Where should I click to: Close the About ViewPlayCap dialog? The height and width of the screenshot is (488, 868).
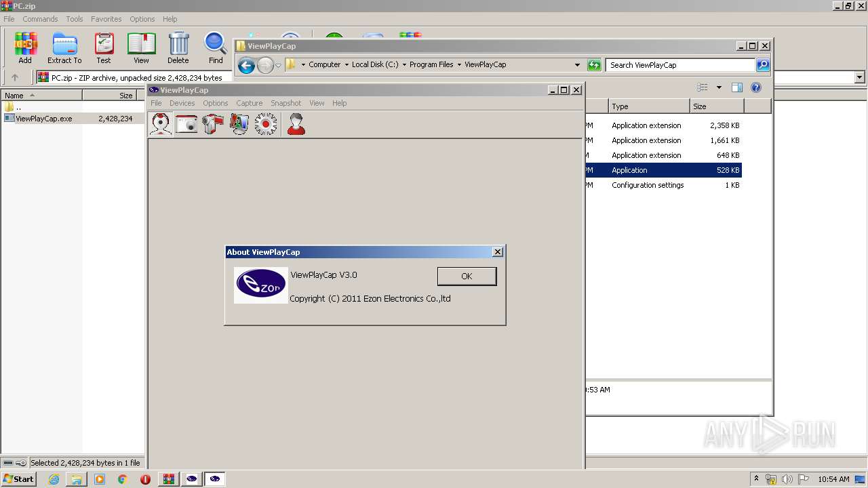coord(497,252)
